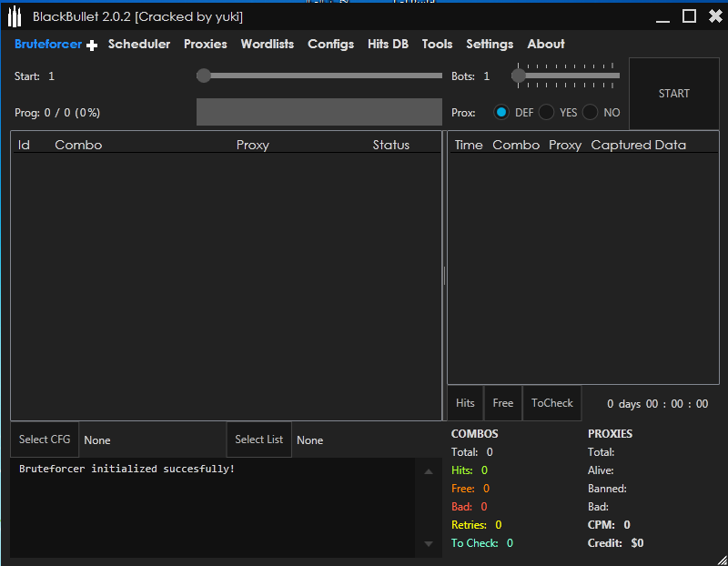Click the COMBOS section heading
This screenshot has height=566, width=728.
474,434
